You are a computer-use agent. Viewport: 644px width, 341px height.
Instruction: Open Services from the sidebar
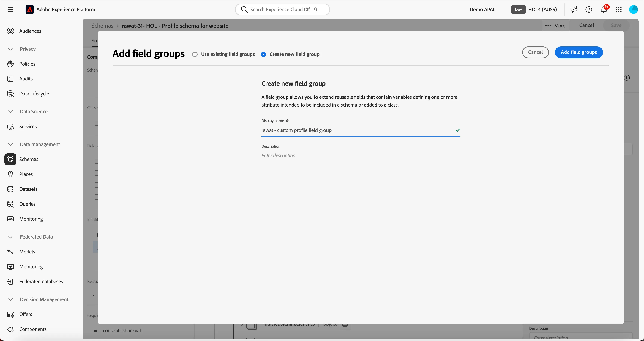(x=28, y=127)
